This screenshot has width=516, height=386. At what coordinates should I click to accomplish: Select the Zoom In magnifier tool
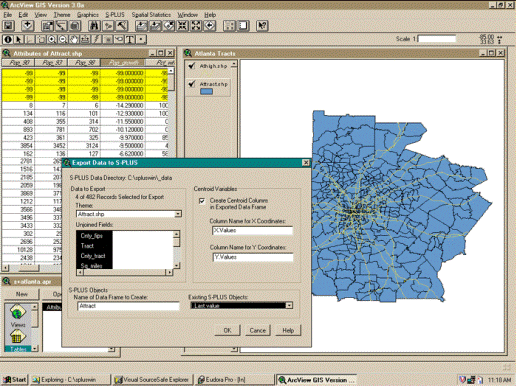pos(52,40)
